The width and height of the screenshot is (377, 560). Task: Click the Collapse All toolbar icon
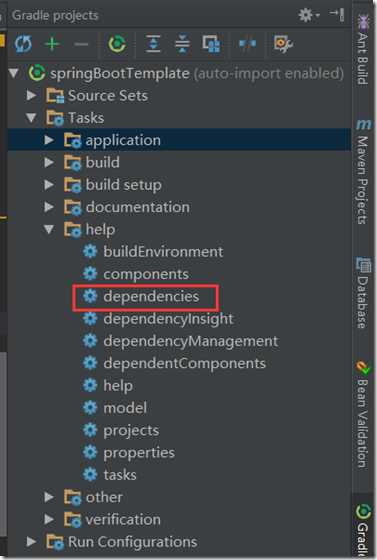182,44
